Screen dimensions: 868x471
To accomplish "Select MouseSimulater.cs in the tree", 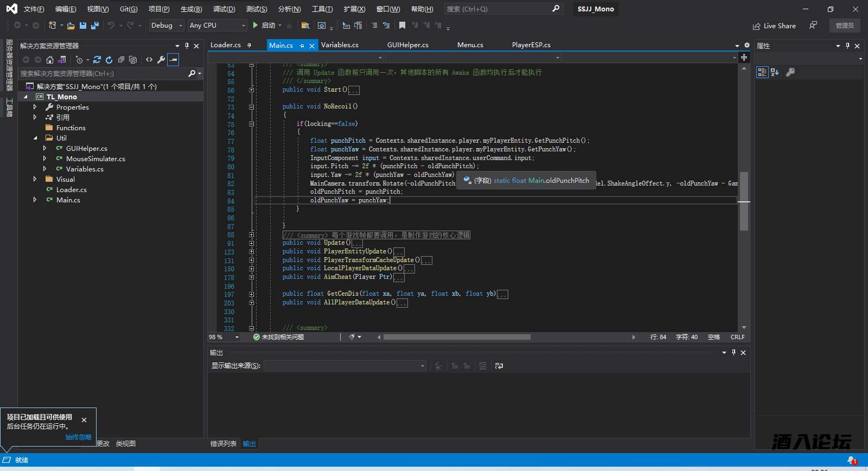I will click(x=95, y=159).
